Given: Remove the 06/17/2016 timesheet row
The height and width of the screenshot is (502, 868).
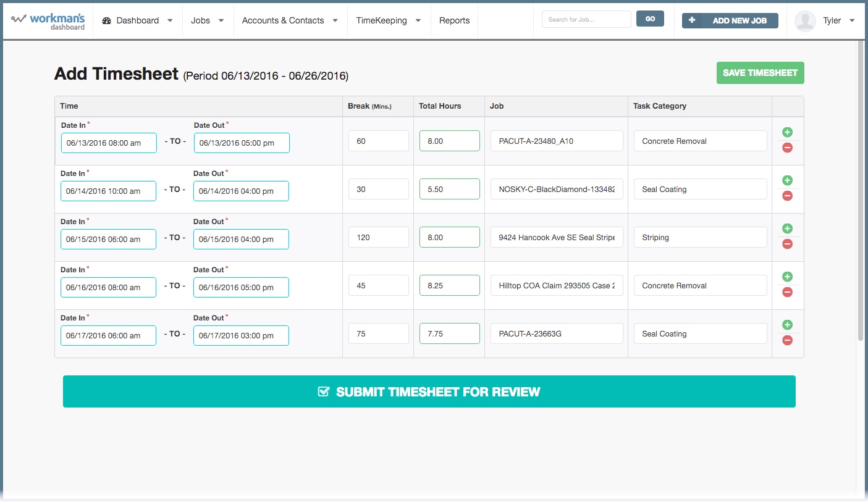Looking at the screenshot, I should pyautogui.click(x=787, y=340).
